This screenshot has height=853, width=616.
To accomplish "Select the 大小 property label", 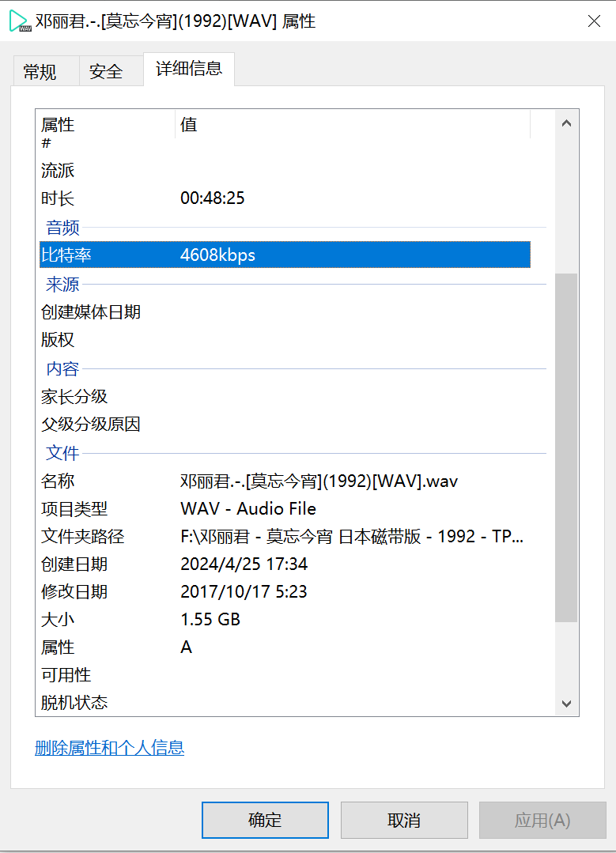I will pyautogui.click(x=58, y=620).
